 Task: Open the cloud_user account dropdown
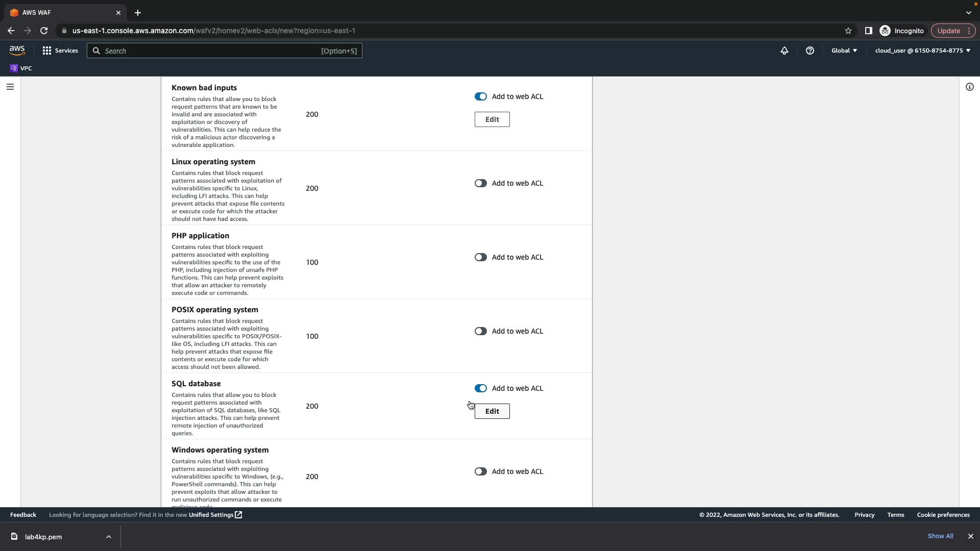coord(922,51)
